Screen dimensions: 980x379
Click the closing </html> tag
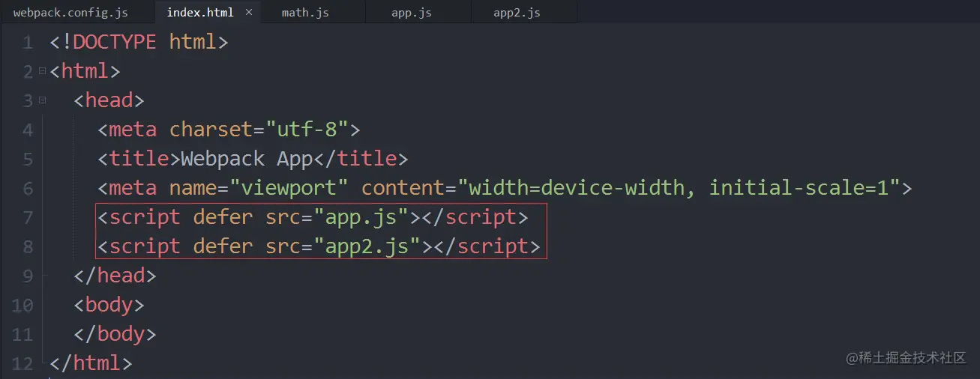click(91, 363)
